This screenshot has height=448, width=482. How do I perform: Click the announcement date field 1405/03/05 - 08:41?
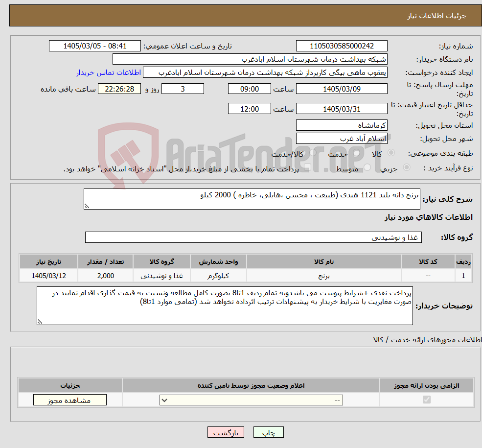94,46
